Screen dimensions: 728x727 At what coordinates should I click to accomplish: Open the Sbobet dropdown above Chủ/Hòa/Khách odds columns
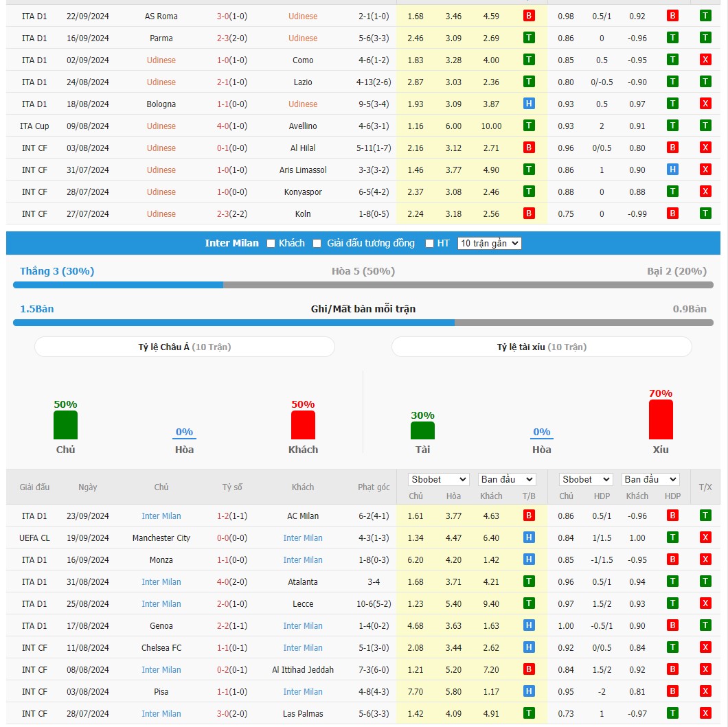tap(438, 479)
